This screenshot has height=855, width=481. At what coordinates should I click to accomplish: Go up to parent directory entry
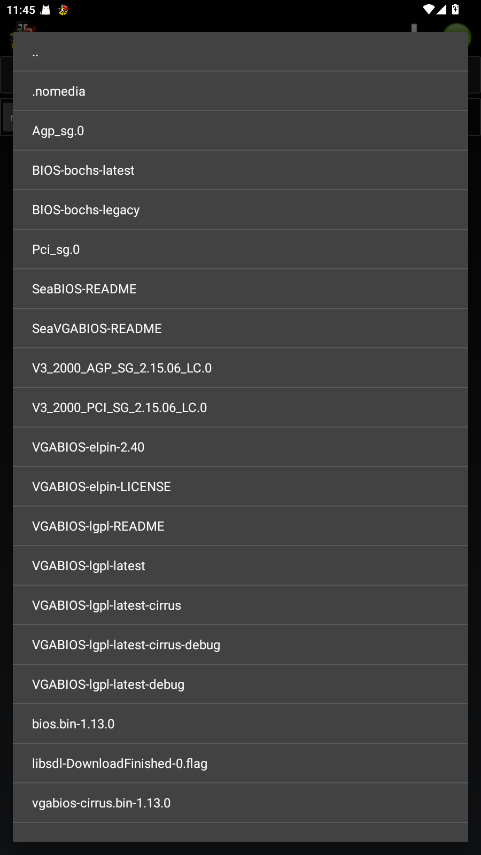240,52
